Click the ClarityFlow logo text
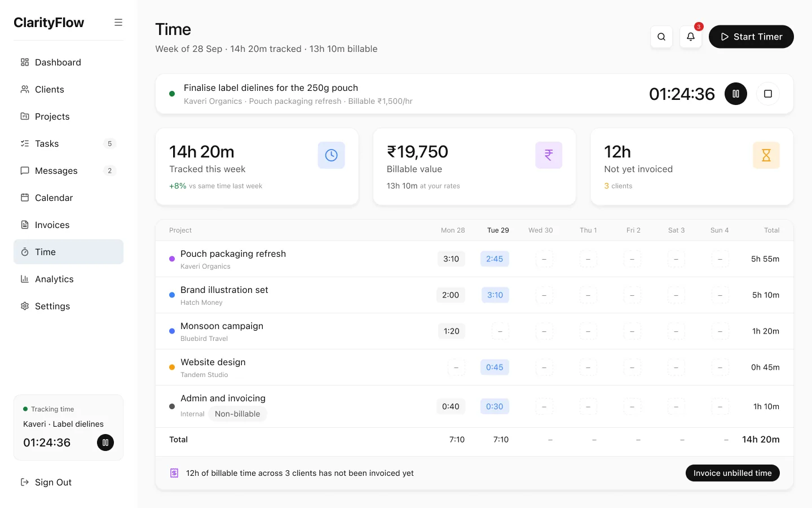812x508 pixels. (49, 23)
